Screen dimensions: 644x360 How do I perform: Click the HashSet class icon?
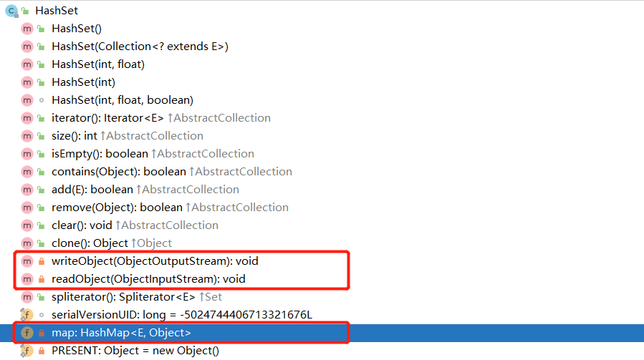(x=11, y=11)
